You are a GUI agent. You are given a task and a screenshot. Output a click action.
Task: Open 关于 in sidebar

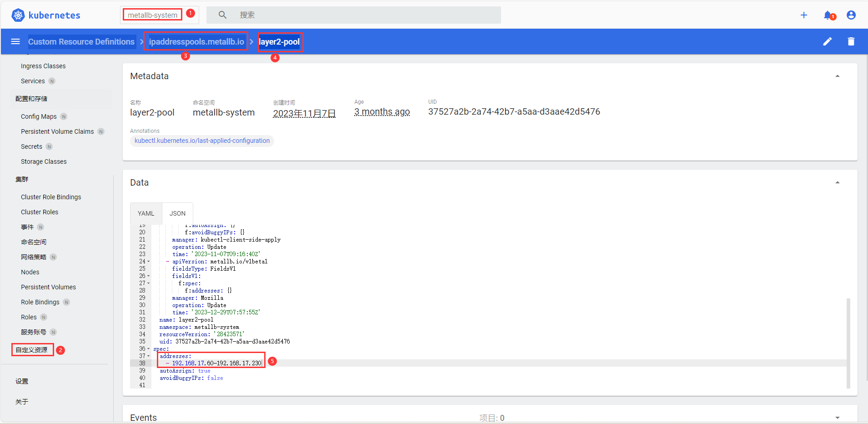22,402
